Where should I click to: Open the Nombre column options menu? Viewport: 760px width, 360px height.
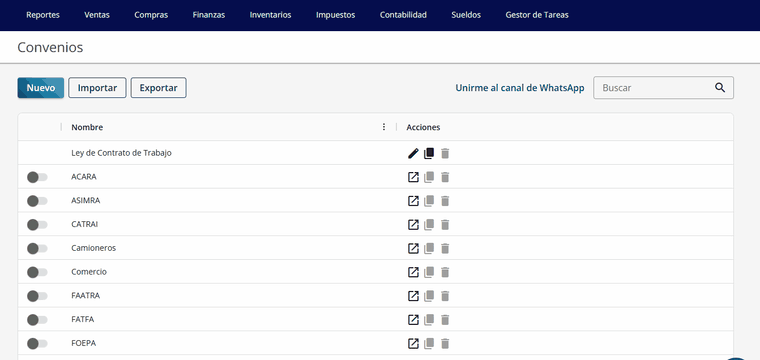click(x=384, y=127)
